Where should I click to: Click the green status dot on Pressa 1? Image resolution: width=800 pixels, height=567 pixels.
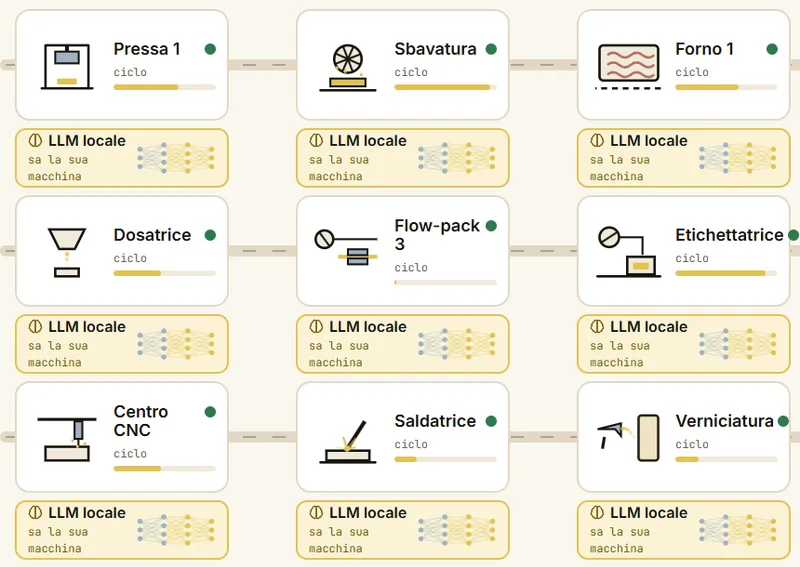point(210,49)
